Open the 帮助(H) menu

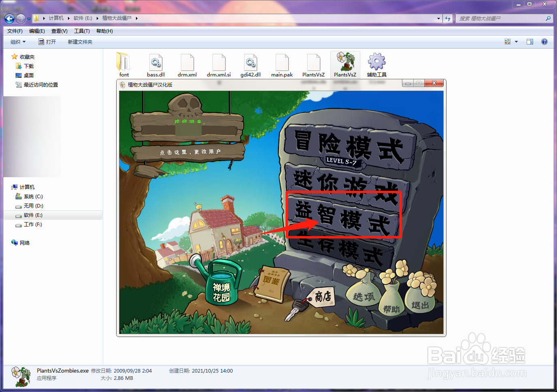point(104,31)
